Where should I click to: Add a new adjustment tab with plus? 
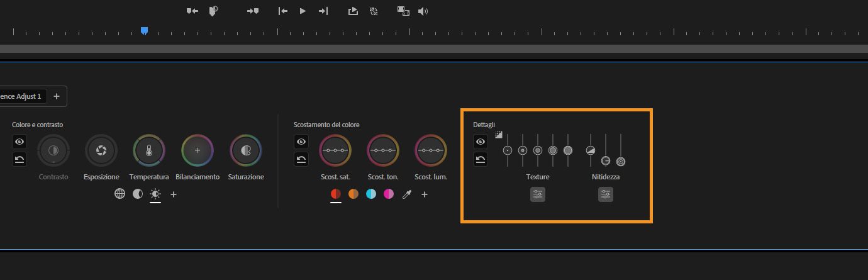coord(57,96)
